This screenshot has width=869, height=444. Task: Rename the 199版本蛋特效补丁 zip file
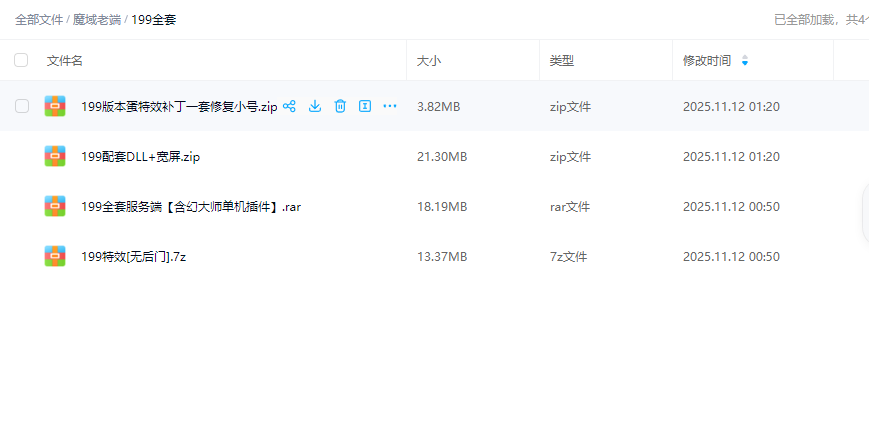(365, 106)
